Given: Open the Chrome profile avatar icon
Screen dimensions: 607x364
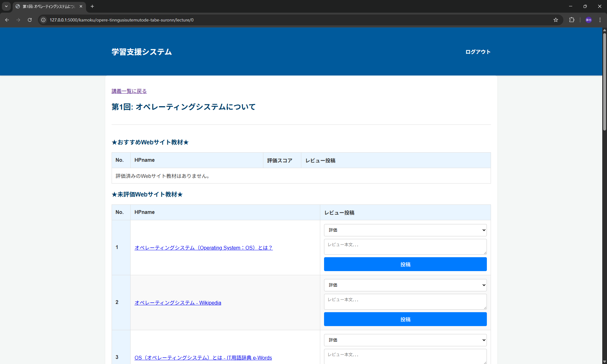Looking at the screenshot, I should (x=588, y=20).
